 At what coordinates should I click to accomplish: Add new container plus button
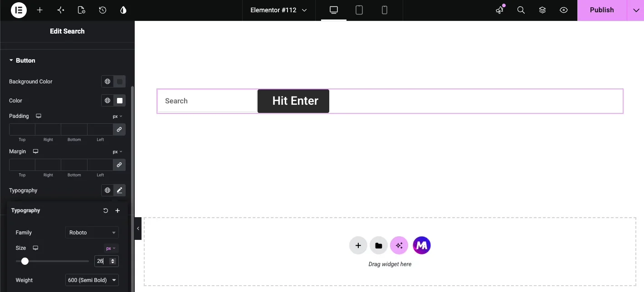tap(358, 245)
